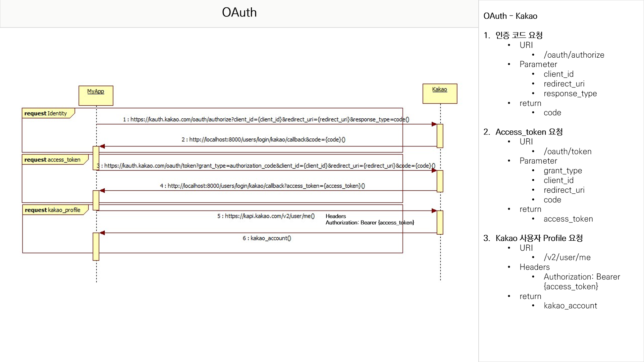Click the Kakao lifeline box
This screenshot has height=362, width=644.
click(x=439, y=94)
